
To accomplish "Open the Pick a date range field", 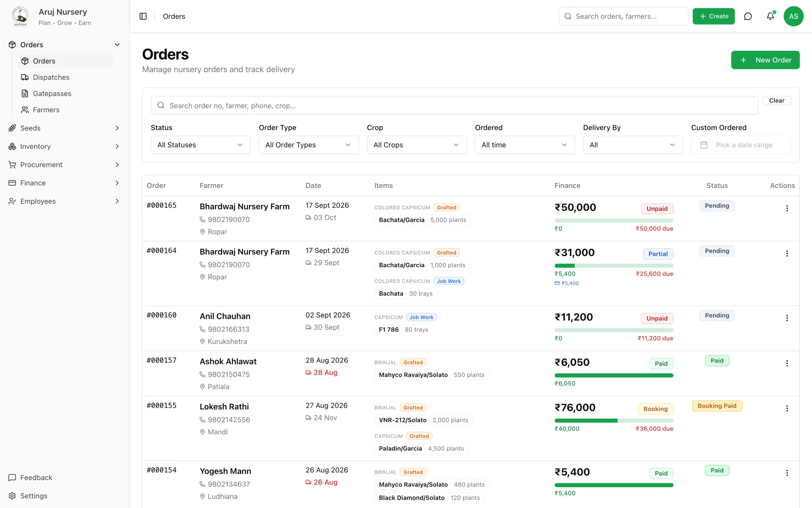I will (741, 145).
